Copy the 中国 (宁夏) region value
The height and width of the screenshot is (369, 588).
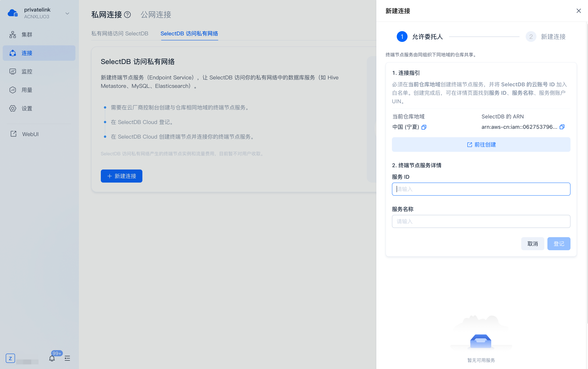click(x=424, y=127)
